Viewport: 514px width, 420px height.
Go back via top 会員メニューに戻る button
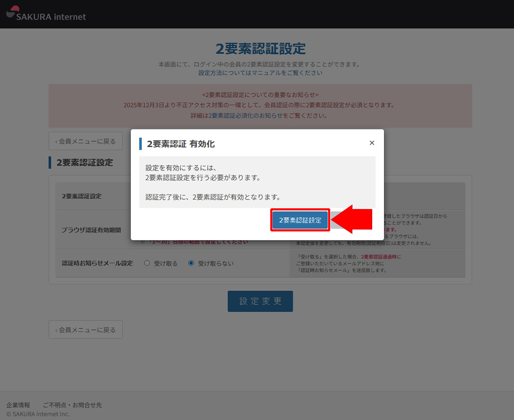pyautogui.click(x=85, y=141)
